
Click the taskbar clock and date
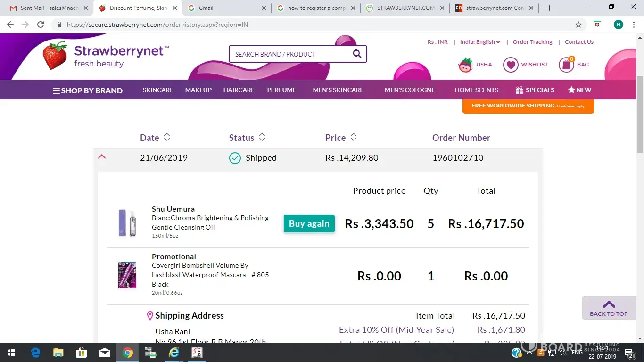coord(603,353)
